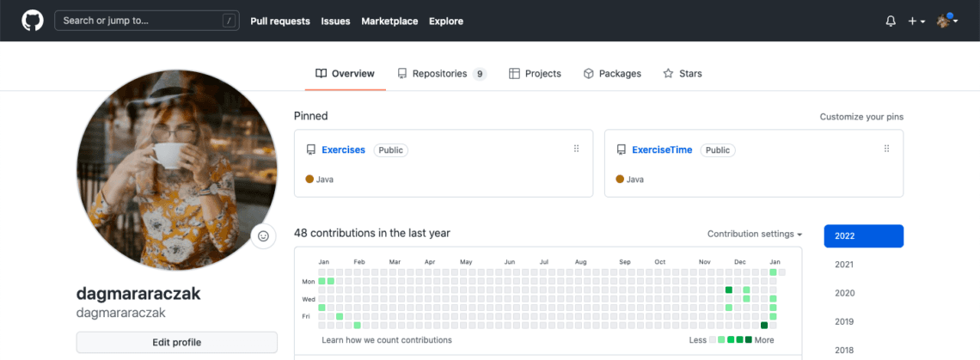Open Issues in the header
980x360 pixels.
[335, 21]
